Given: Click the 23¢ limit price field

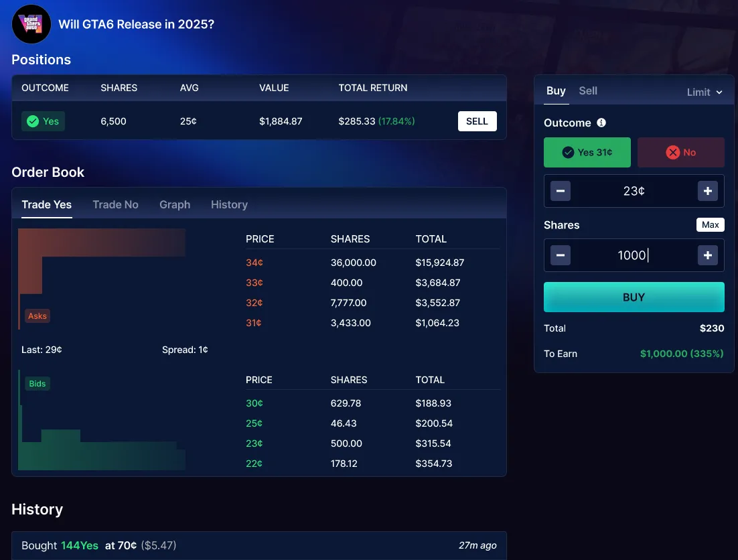Looking at the screenshot, I should pos(634,191).
